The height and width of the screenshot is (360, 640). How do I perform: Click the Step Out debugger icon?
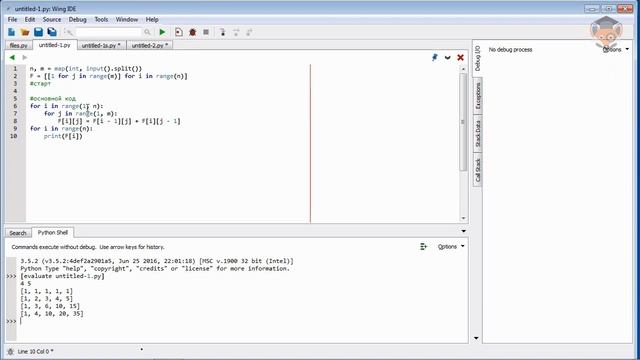coord(249,32)
